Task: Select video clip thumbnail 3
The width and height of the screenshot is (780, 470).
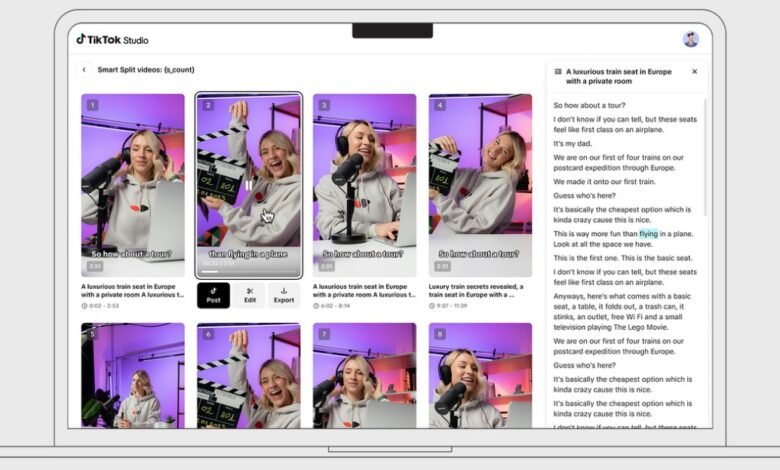Action: point(365,185)
